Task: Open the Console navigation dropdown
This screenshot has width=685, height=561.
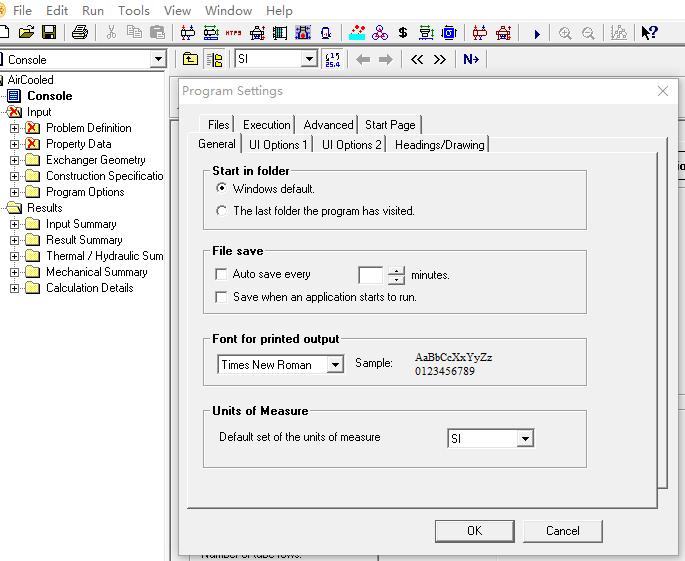Action: click(158, 59)
